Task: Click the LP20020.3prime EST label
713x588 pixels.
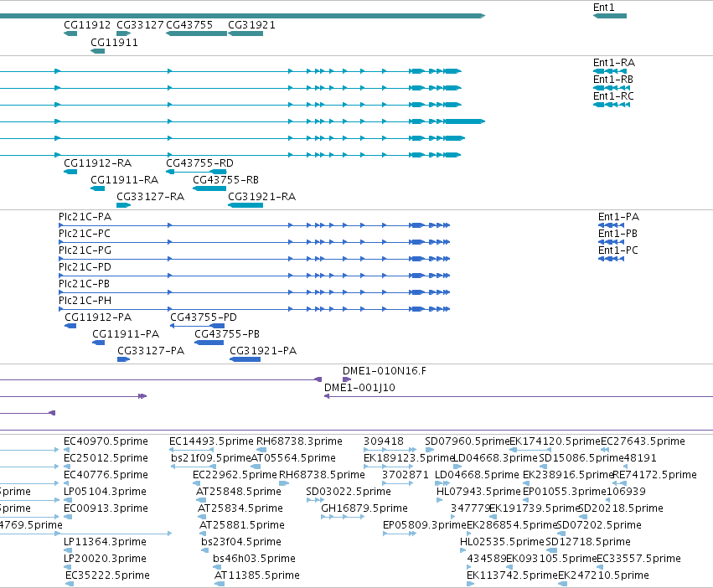Action: pos(105,560)
